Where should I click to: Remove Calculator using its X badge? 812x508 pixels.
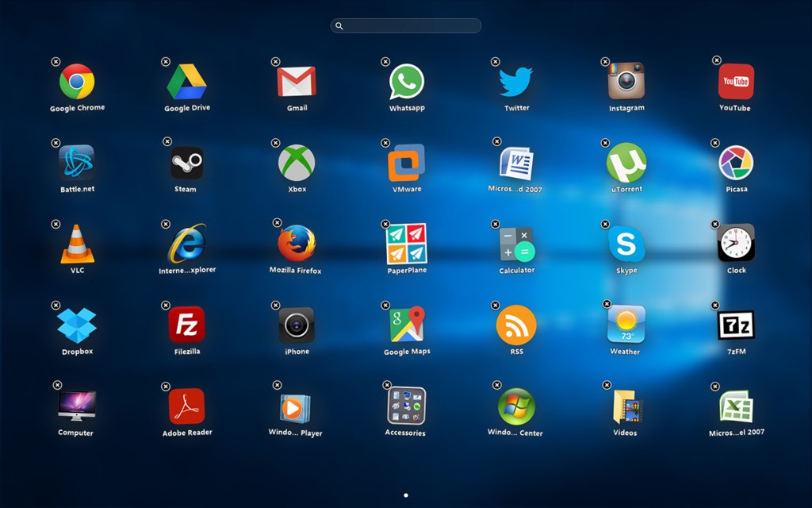[x=495, y=224]
